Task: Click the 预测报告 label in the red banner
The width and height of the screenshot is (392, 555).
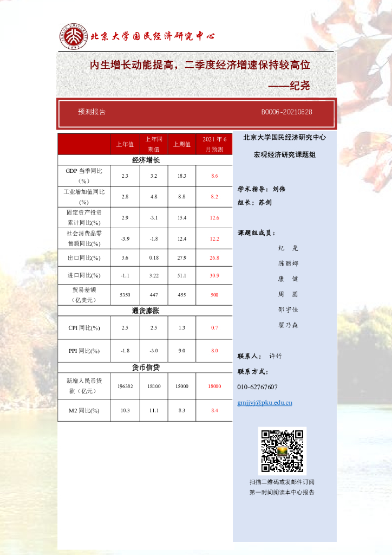Action: [92, 112]
